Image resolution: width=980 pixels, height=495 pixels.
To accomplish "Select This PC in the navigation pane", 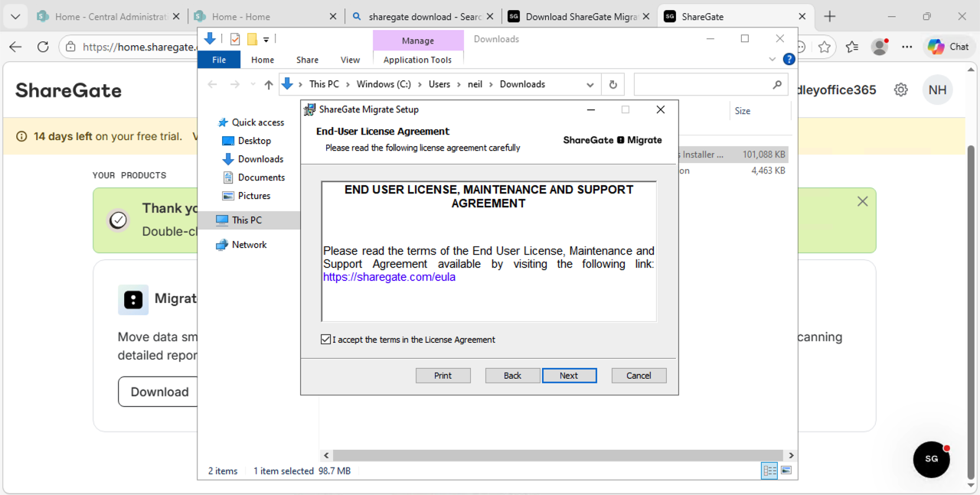I will click(x=249, y=220).
